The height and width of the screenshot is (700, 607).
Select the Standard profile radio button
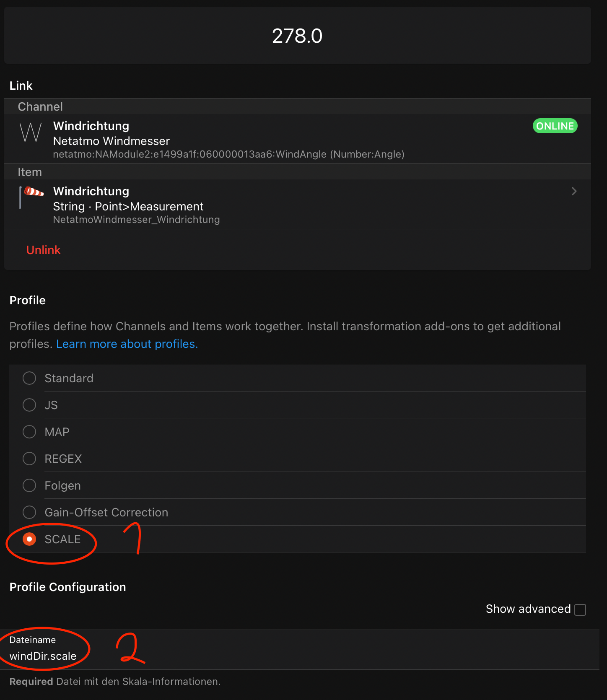pos(29,378)
